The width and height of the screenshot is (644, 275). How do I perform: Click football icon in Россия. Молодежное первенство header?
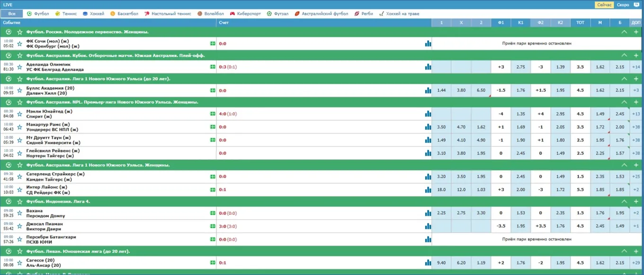point(9,32)
